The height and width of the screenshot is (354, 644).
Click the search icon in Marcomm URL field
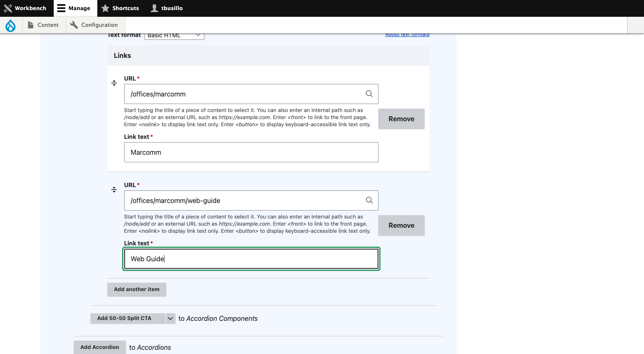(x=369, y=94)
